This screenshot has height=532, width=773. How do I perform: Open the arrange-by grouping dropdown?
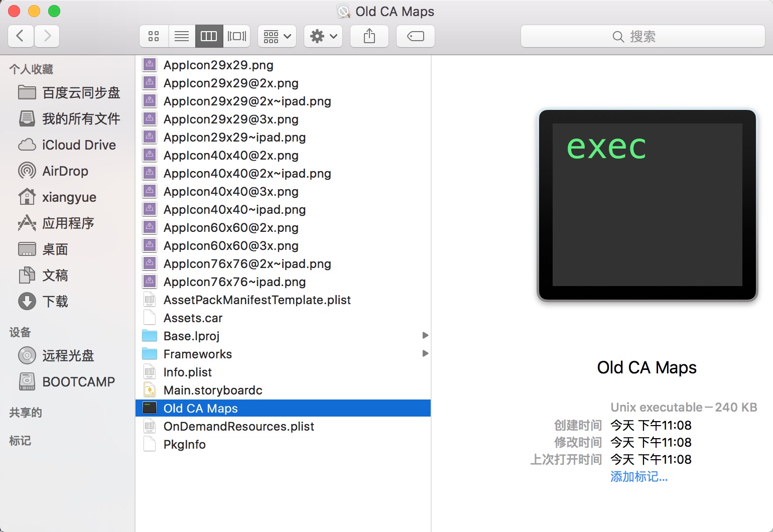277,36
